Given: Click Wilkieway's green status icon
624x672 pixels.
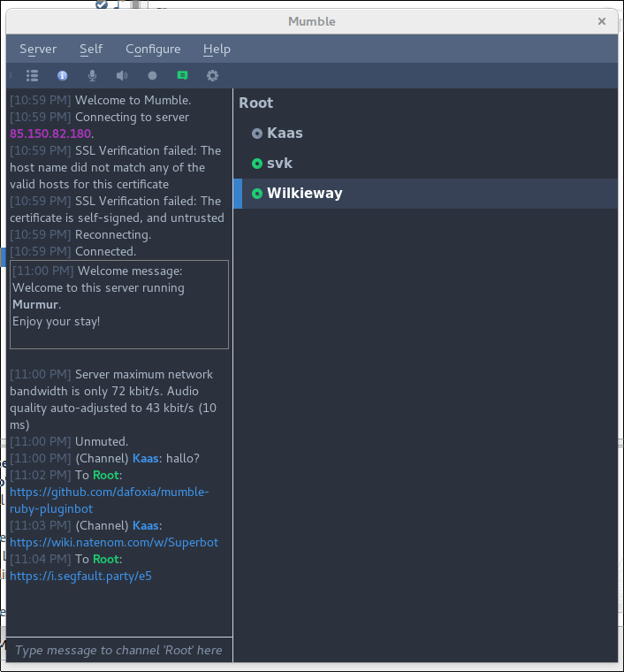Looking at the screenshot, I should tap(257, 194).
